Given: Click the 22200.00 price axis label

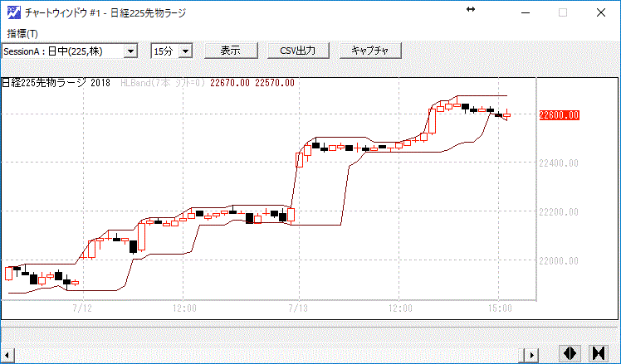Looking at the screenshot, I should click(x=559, y=211).
